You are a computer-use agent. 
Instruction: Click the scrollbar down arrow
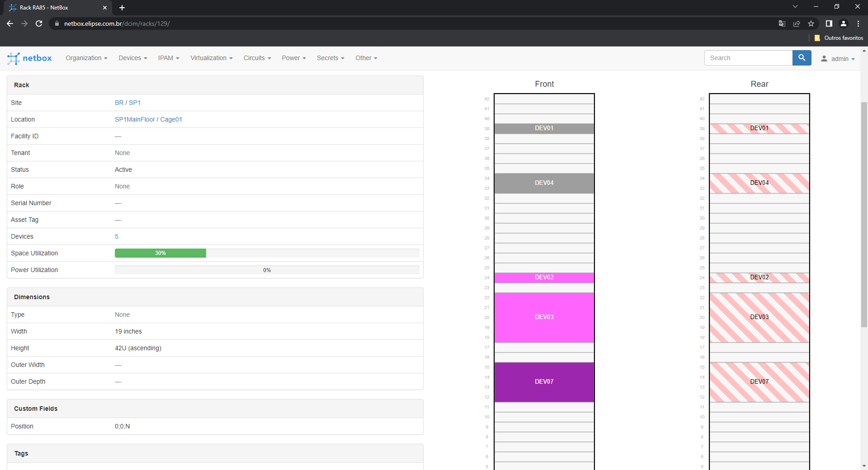tap(864, 466)
